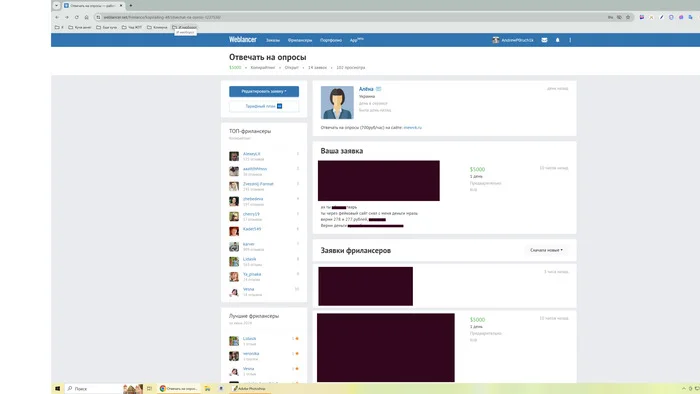The height and width of the screenshot is (394, 700).
Task: Close the 'Отвечать на опросы' browser tab
Action: [x=121, y=6]
